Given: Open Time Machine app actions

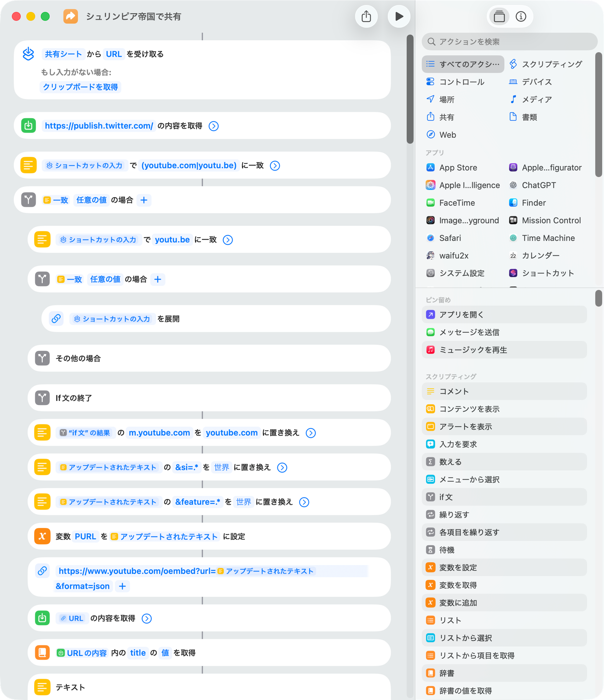Looking at the screenshot, I should [x=542, y=238].
